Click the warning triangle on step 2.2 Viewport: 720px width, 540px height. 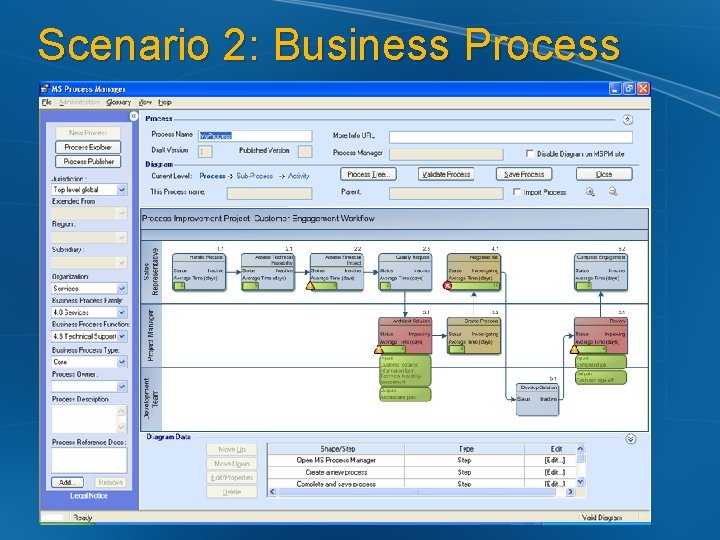310,286
